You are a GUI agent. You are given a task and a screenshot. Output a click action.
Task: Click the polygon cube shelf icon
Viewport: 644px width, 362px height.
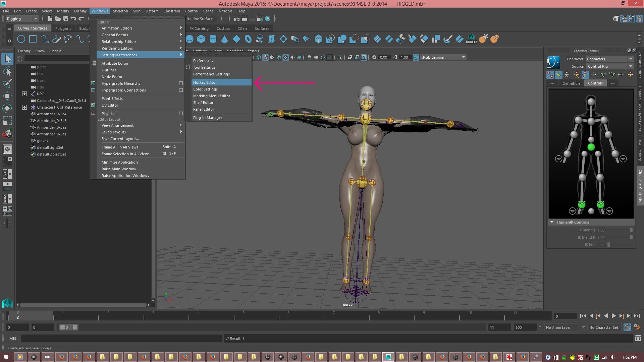(201, 39)
